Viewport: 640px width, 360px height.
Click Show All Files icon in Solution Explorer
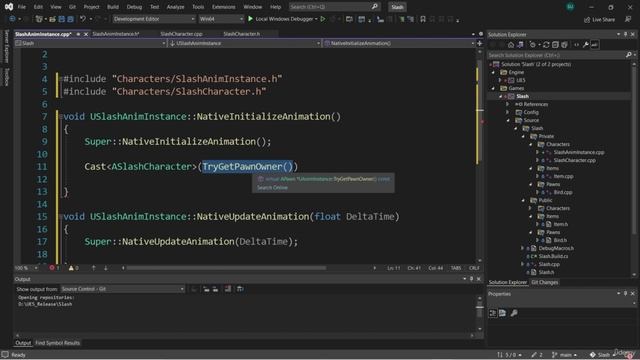[564, 45]
